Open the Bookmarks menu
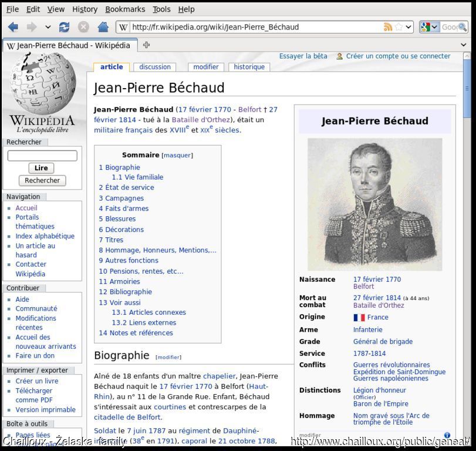Screen dimensions: 476x451 125,9
